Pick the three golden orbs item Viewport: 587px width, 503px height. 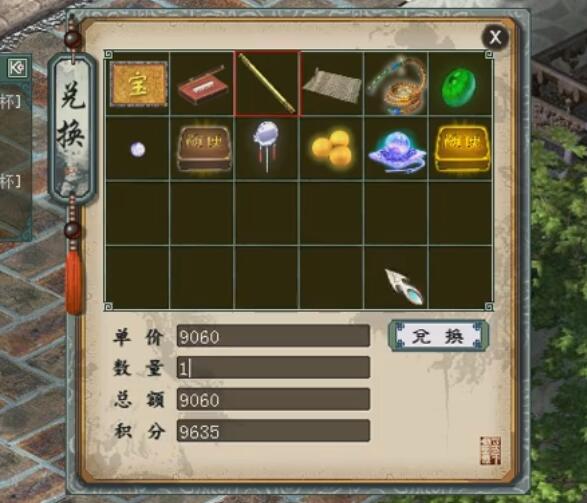tap(332, 148)
